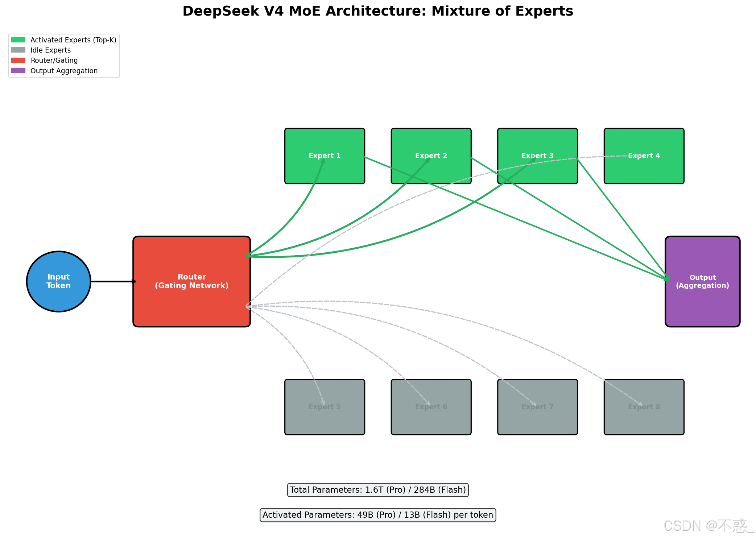Click the green Activated Experts legend swatch
This screenshot has height=538, width=756.
click(x=18, y=40)
